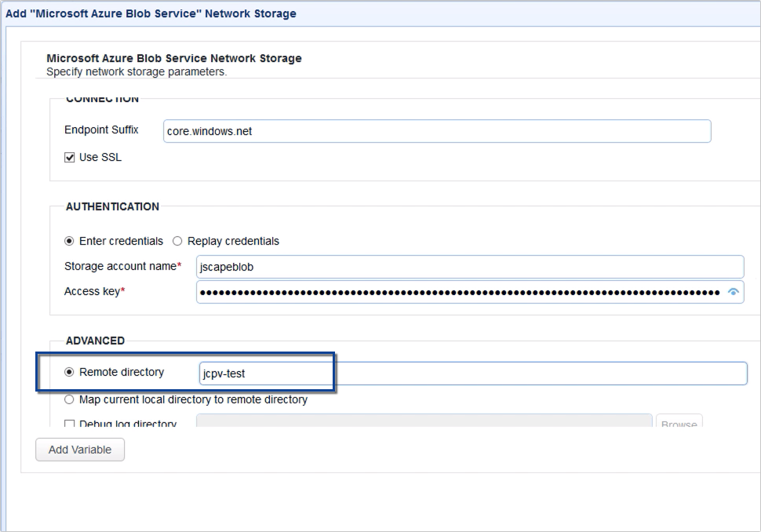Click the eye icon beside Access key
The height and width of the screenshot is (532, 761).
coord(734,291)
